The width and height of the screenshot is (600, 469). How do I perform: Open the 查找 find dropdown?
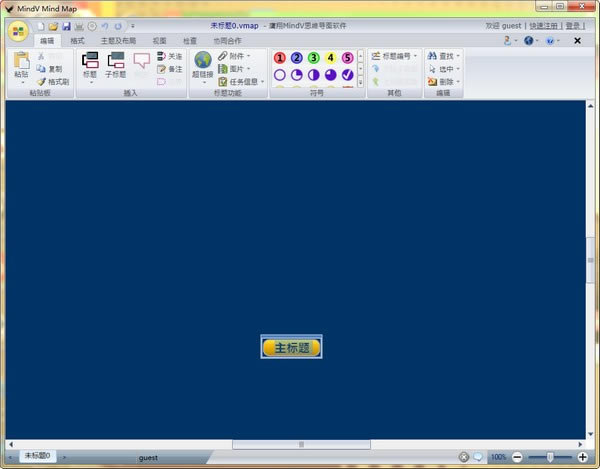[444, 56]
